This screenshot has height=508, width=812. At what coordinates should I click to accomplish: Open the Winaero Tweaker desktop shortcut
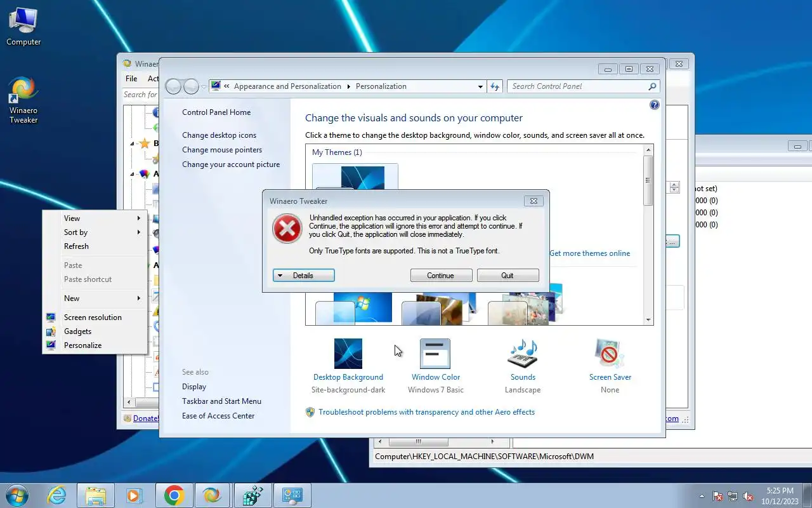click(23, 100)
